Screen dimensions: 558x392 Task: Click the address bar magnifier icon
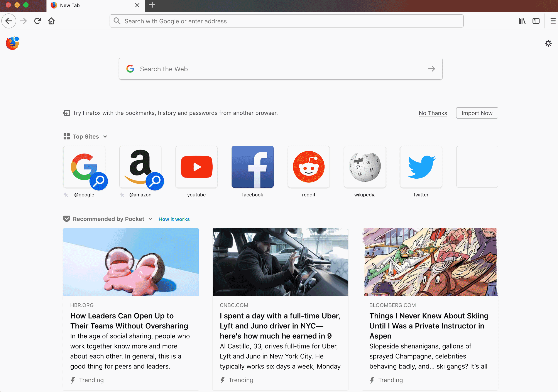click(x=117, y=21)
